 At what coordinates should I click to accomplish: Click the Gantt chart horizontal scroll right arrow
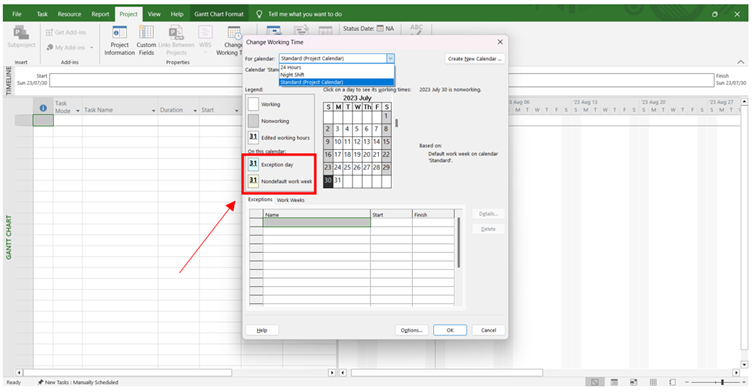(736, 372)
